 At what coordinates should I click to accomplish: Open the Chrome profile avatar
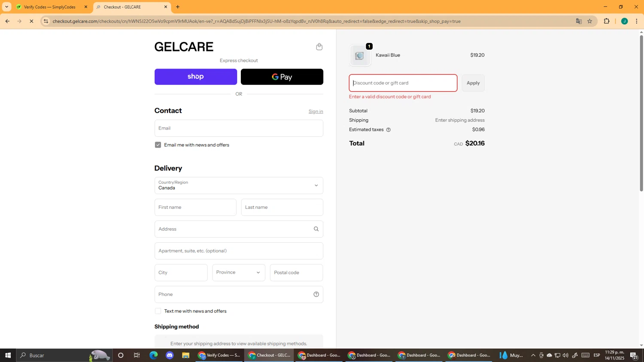pyautogui.click(x=625, y=21)
